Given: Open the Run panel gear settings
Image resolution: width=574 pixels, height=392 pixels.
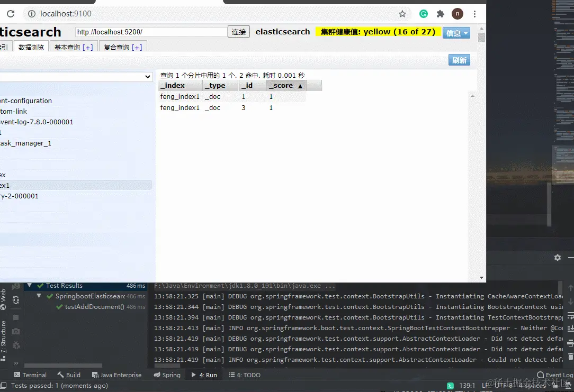Looking at the screenshot, I should [x=558, y=258].
